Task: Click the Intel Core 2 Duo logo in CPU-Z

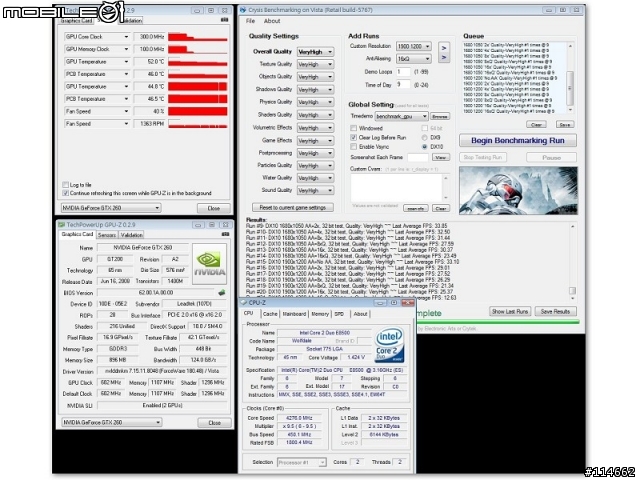Action: [x=389, y=345]
